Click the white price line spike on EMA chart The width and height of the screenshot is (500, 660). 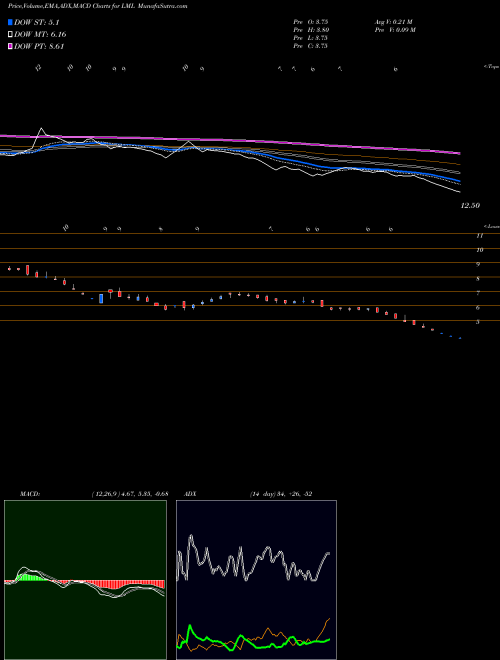point(41,132)
